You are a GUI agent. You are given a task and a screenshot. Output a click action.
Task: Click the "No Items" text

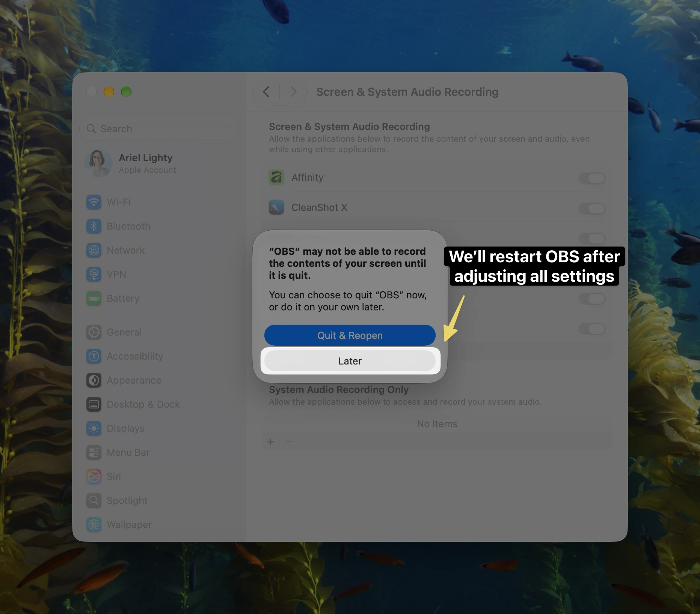point(437,424)
